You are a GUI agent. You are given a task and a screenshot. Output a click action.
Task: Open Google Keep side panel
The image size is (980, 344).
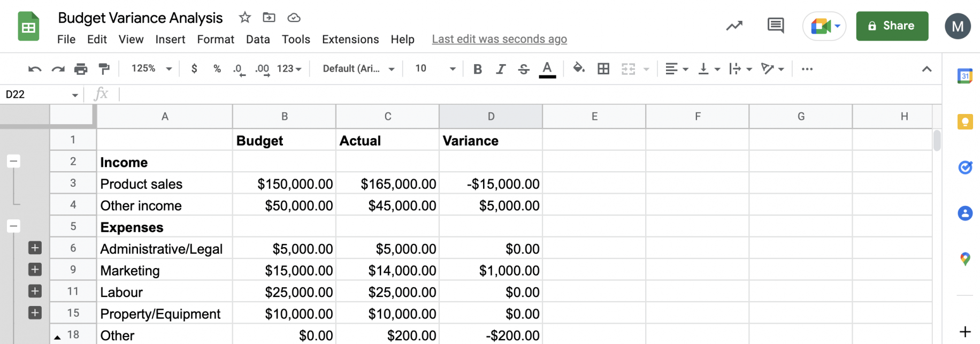pyautogui.click(x=965, y=122)
